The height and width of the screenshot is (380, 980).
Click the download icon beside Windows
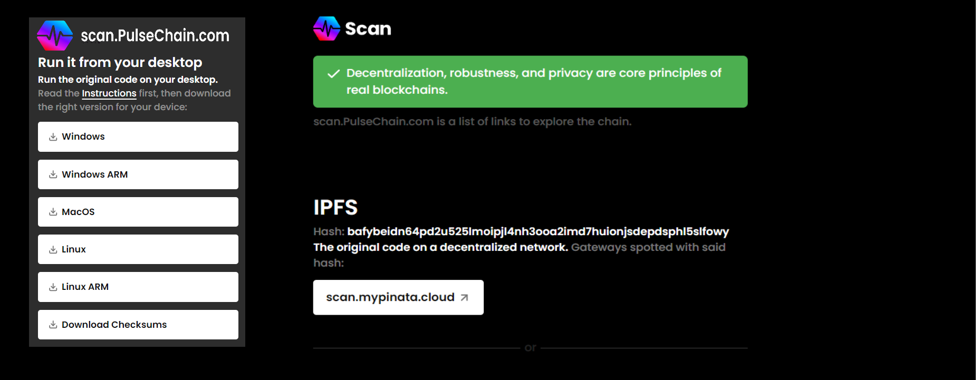coord(53,137)
